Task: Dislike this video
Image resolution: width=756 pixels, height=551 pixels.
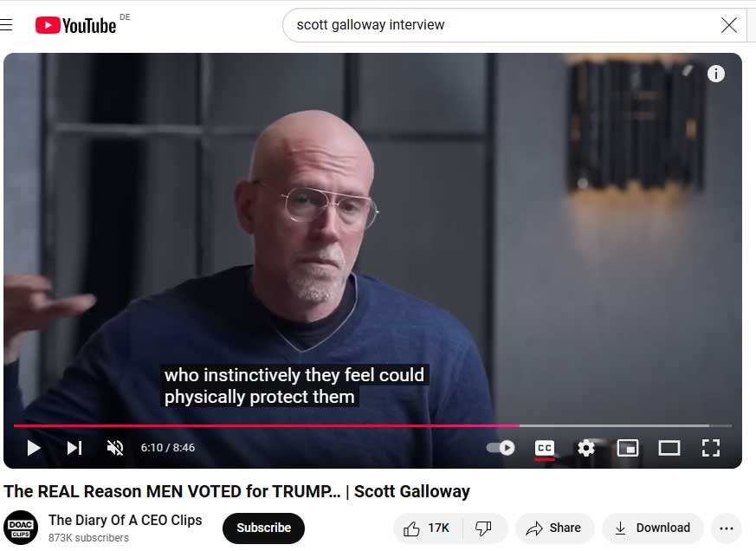Action: (x=483, y=528)
